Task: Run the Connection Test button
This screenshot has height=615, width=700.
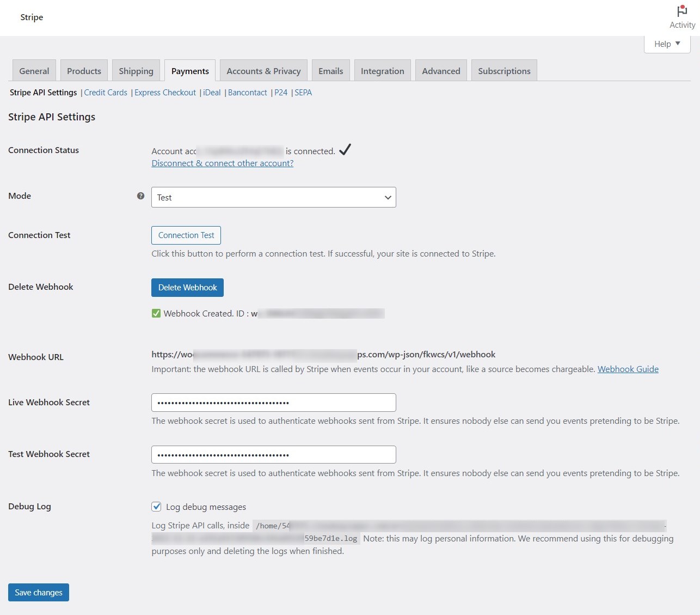Action: click(186, 235)
